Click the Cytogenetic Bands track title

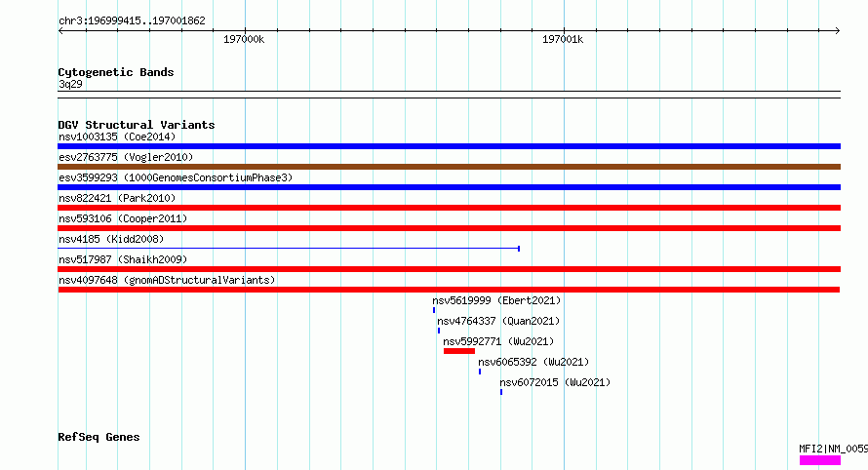tap(116, 72)
